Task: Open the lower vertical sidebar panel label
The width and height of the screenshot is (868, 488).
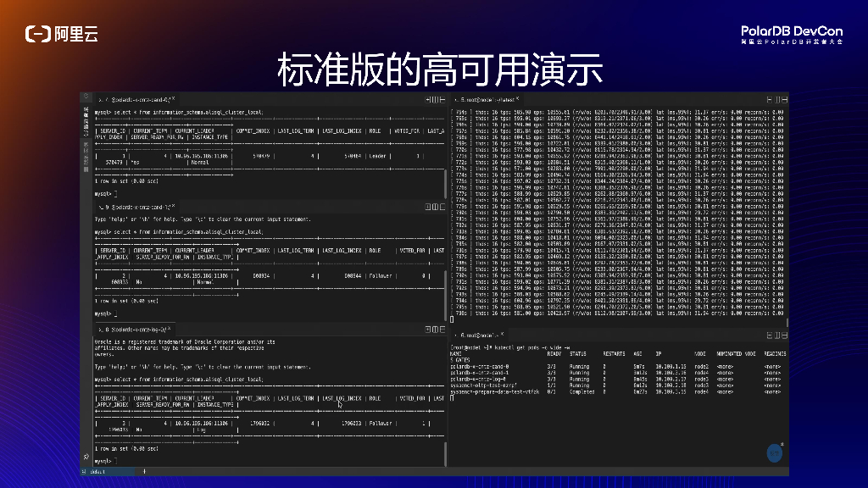Action: pyautogui.click(x=86, y=157)
